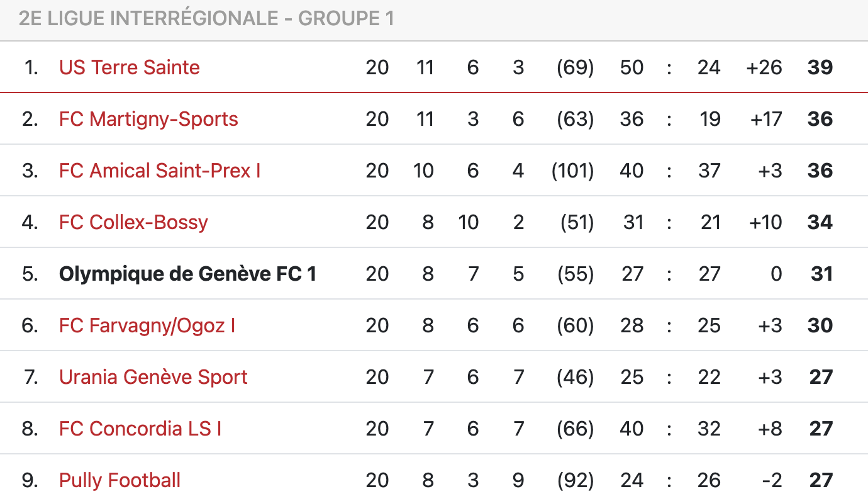Click the FC Martigny-Sports team link
This screenshot has height=501, width=868.
coord(148,119)
